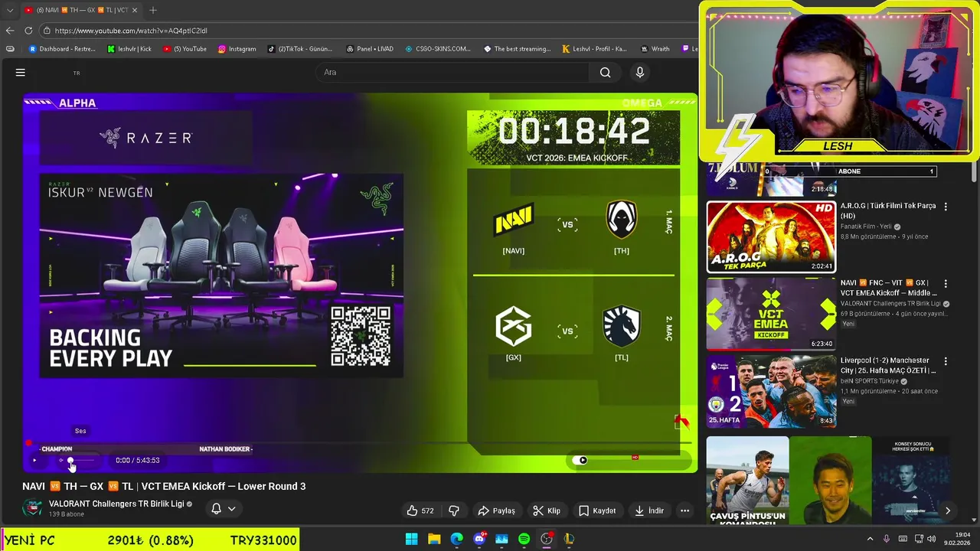Open File Explorer from taskbar
This screenshot has width=980, height=551.
[434, 539]
